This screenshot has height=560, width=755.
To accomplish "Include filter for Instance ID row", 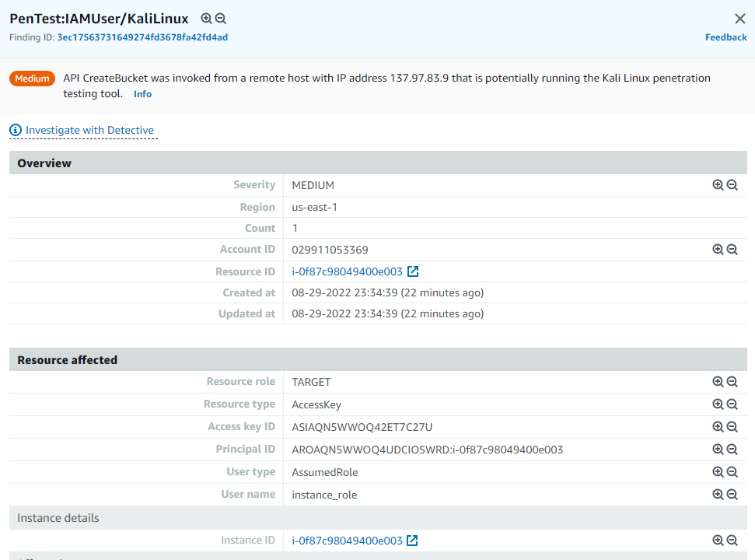I will click(718, 541).
